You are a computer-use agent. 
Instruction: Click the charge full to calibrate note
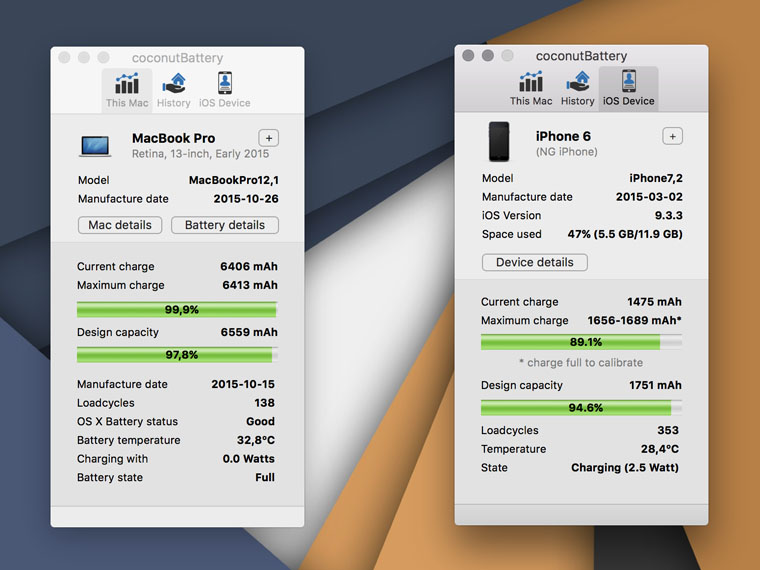coord(581,363)
